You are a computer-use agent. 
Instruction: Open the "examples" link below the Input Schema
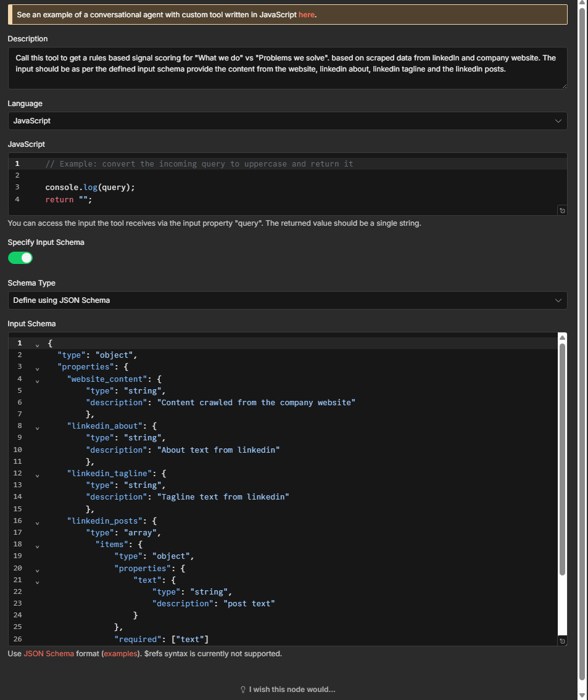(x=120, y=654)
